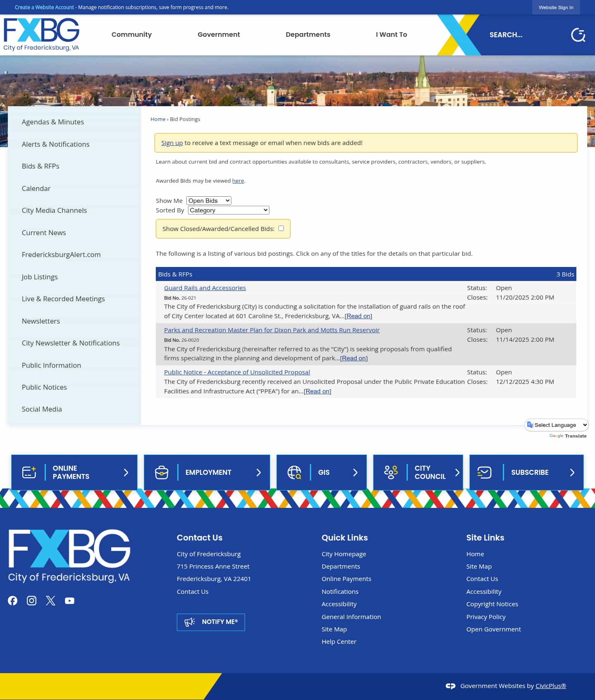Click the Online Payments calendar icon
The image size is (595, 700).
point(29,472)
